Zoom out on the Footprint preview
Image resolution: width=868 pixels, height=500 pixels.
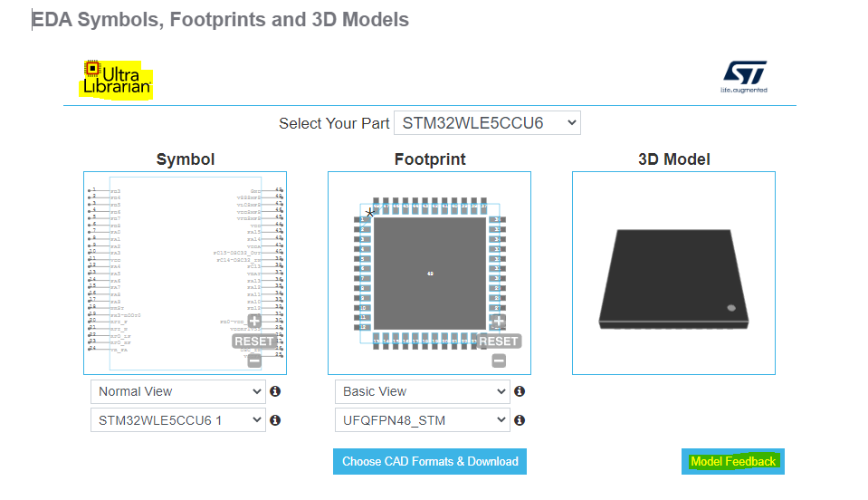point(498,361)
